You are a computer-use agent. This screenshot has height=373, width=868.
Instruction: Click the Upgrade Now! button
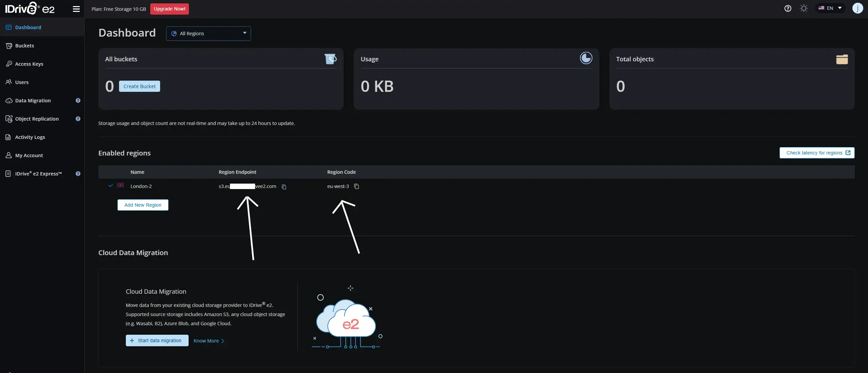pyautogui.click(x=169, y=9)
